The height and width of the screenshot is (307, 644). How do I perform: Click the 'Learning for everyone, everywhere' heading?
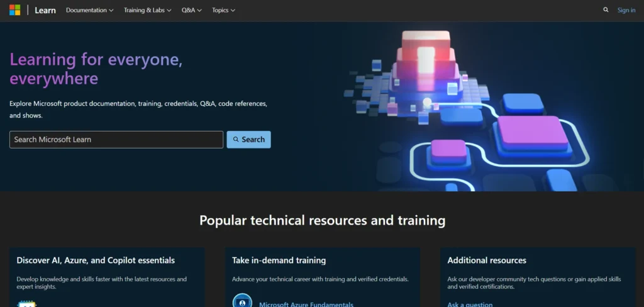click(x=96, y=69)
